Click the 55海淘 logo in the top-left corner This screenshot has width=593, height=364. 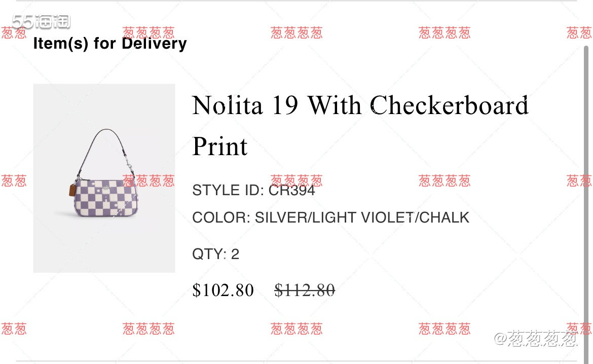tap(41, 22)
